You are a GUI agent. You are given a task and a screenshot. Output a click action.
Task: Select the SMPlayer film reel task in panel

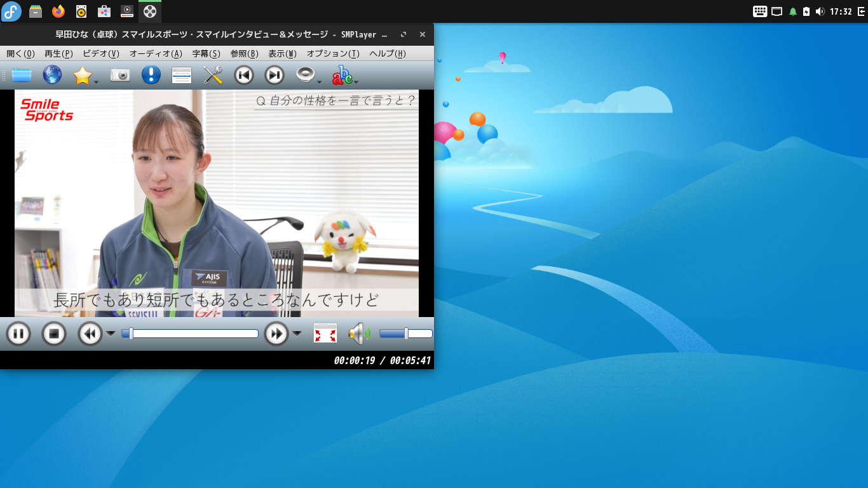150,11
